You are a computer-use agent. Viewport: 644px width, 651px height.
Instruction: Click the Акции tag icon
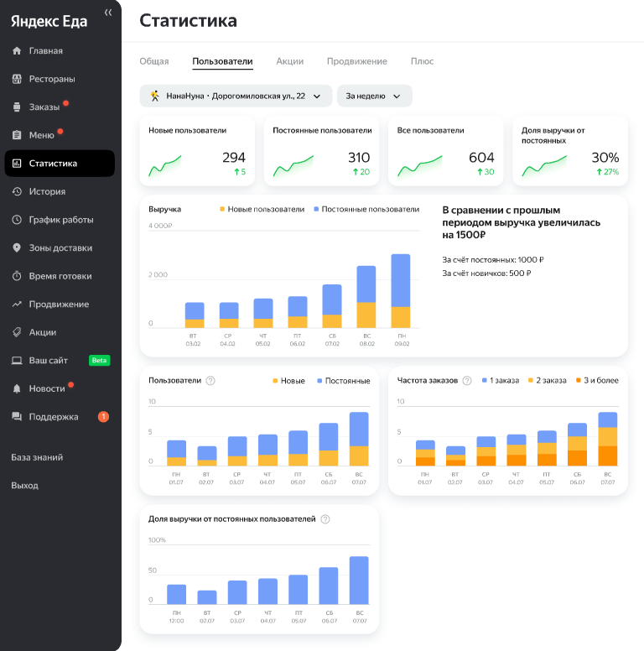click(17, 332)
